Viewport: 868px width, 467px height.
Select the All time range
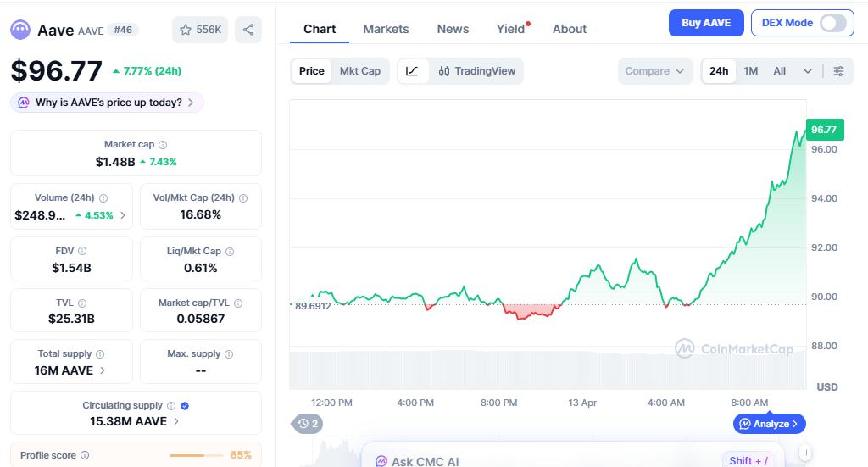(780, 71)
